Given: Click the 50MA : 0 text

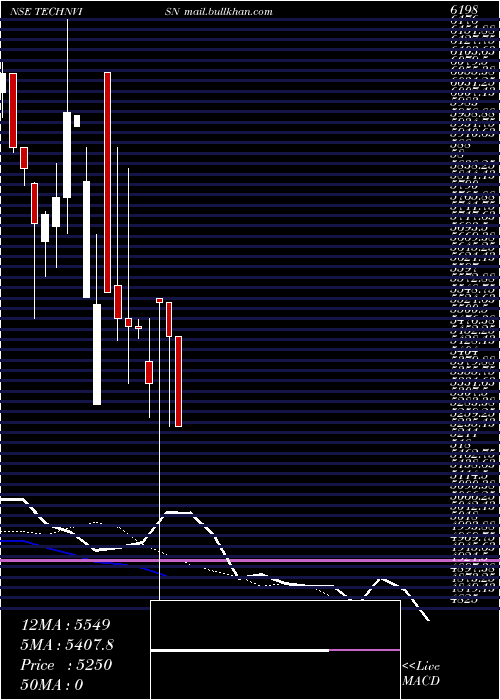Looking at the screenshot, I should [52, 685].
